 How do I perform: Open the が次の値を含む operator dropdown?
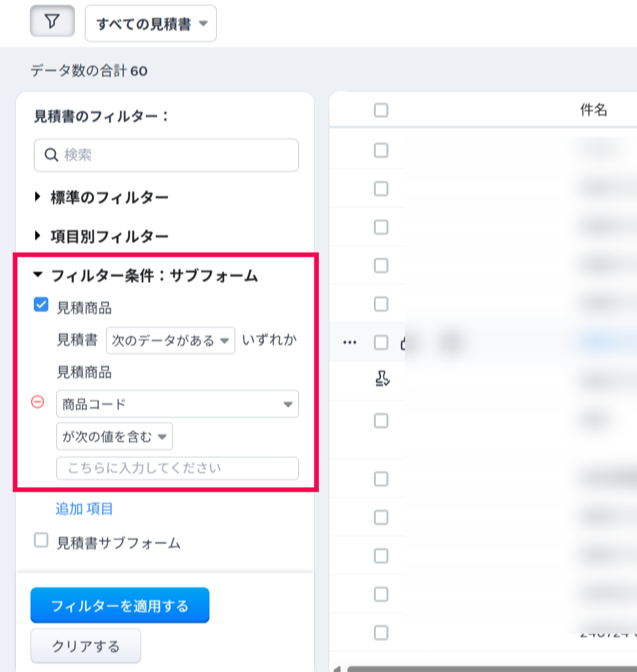[115, 437]
